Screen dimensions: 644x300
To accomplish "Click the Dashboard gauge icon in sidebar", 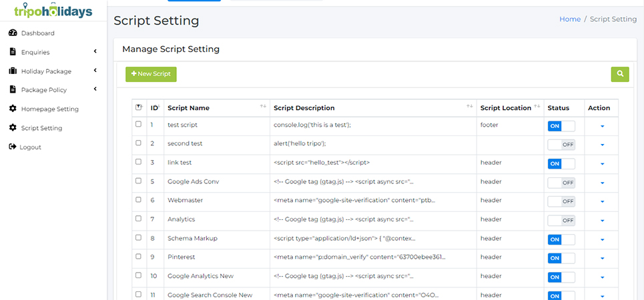I will click(13, 33).
